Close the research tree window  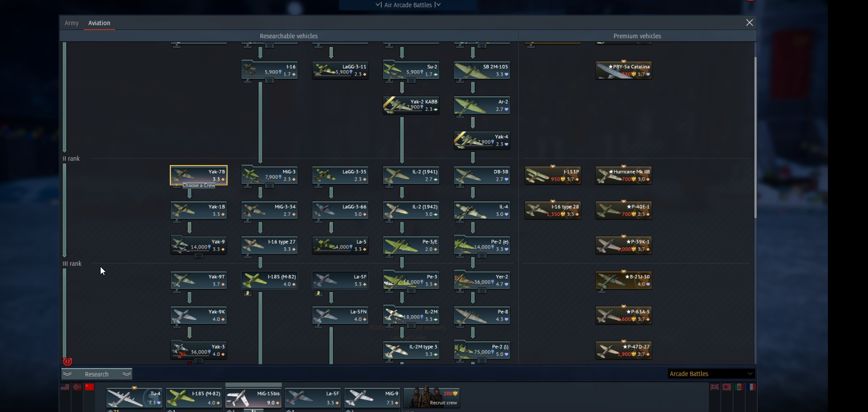749,23
